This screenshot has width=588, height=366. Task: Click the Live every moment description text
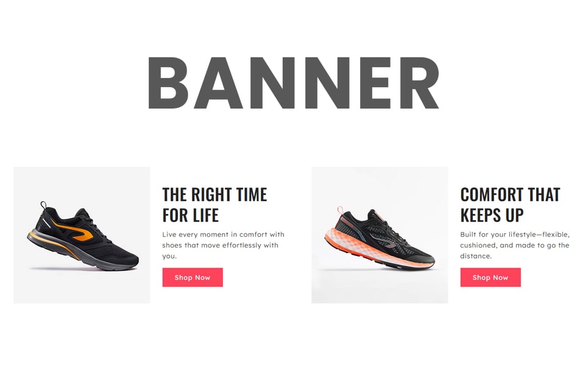(223, 245)
